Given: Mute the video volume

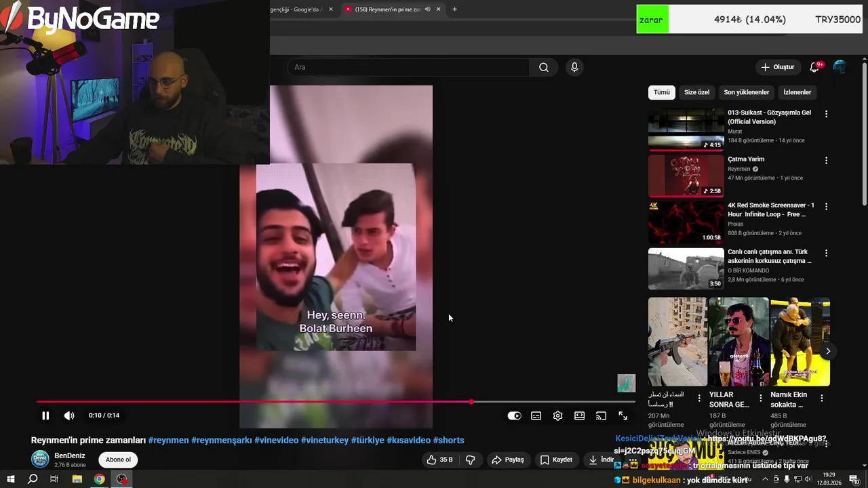Looking at the screenshot, I should (69, 415).
